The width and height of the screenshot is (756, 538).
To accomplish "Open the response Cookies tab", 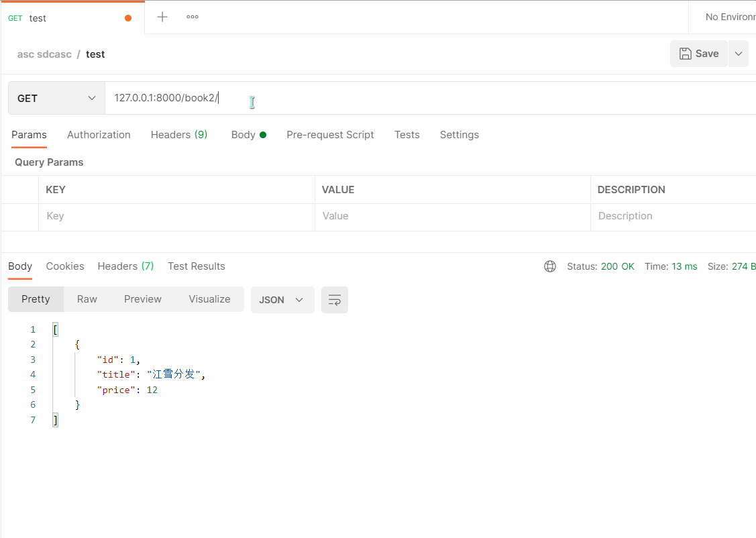I will click(65, 266).
